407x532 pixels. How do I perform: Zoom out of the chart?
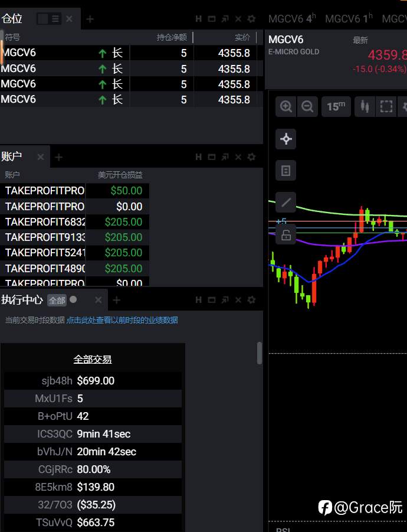click(307, 106)
